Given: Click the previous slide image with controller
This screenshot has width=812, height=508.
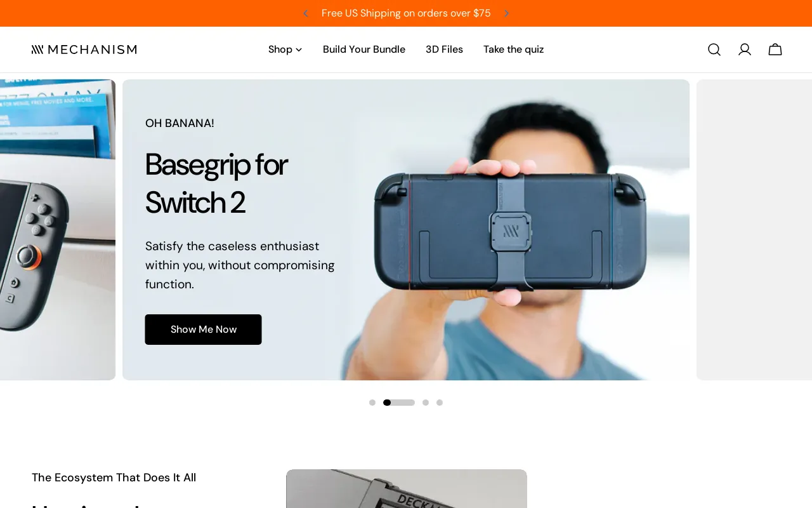Looking at the screenshot, I should pos(58,230).
